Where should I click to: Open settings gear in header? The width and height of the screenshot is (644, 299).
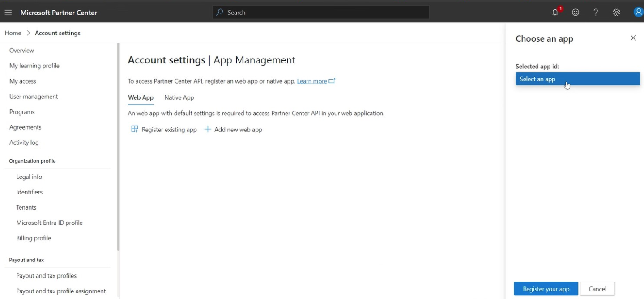616,13
